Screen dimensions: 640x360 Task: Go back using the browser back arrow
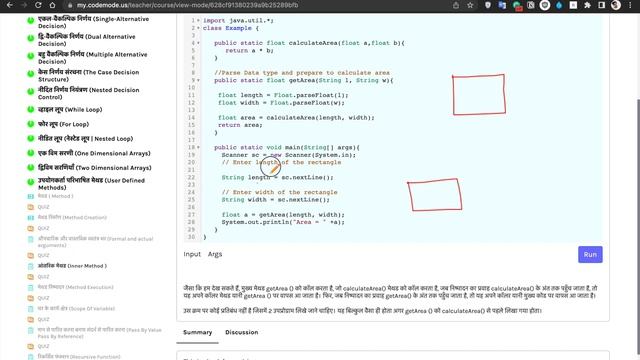click(10, 5)
